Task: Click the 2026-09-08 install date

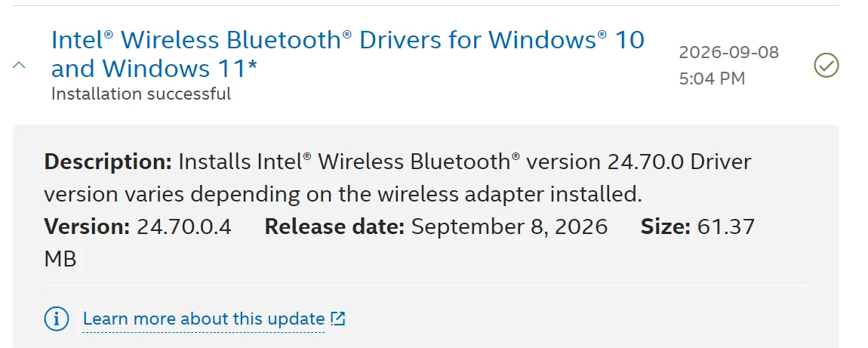Action: tap(729, 53)
